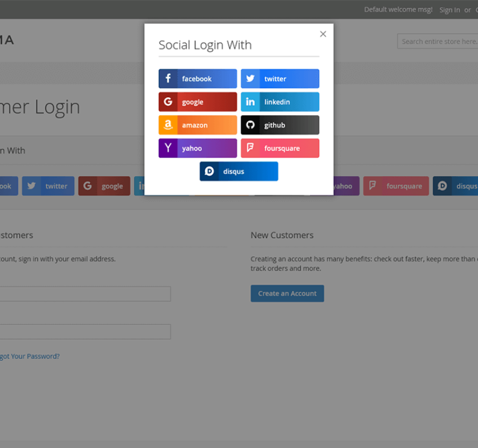Click the Foursquare icon on the background page
Viewport: 478px width, 448px height.
372,186
